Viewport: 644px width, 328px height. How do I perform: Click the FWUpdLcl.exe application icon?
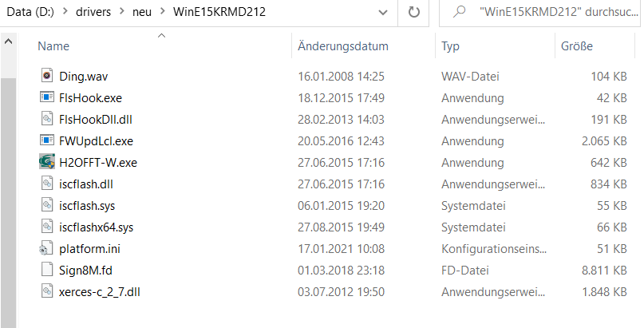pyautogui.click(x=46, y=140)
